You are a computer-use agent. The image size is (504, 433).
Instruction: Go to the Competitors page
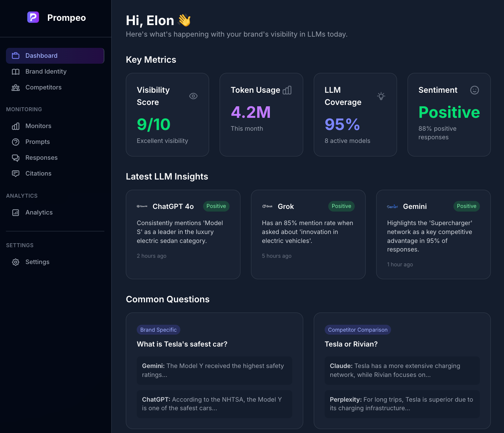pos(55,87)
